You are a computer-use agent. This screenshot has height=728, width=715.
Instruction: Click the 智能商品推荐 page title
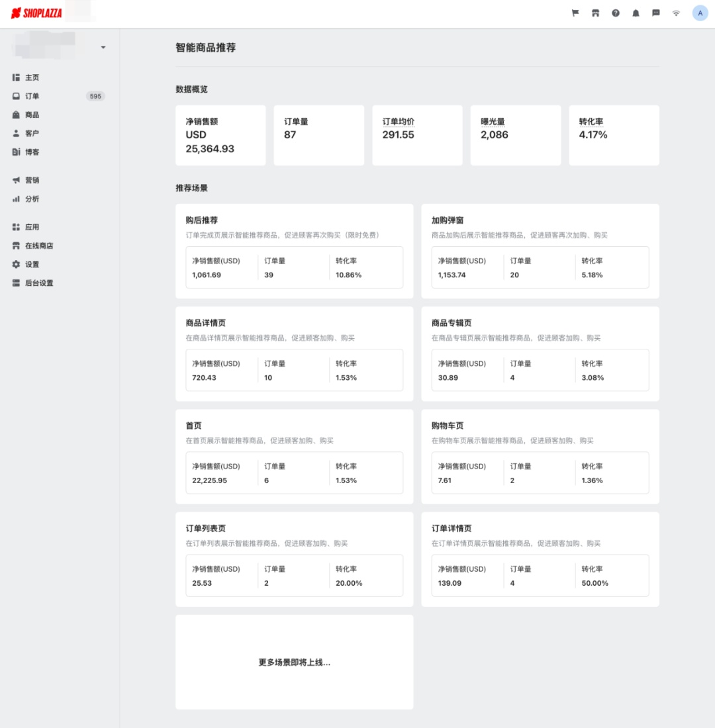205,48
